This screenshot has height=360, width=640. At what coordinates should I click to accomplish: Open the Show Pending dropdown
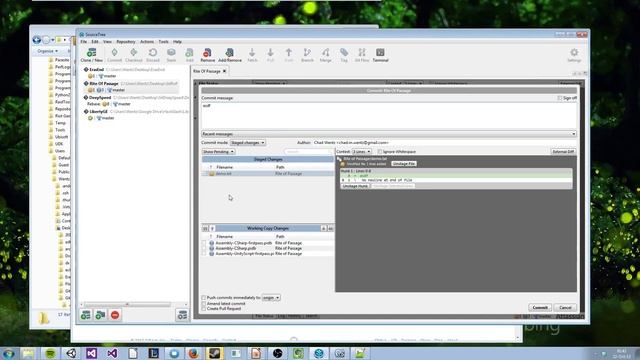(x=218, y=151)
